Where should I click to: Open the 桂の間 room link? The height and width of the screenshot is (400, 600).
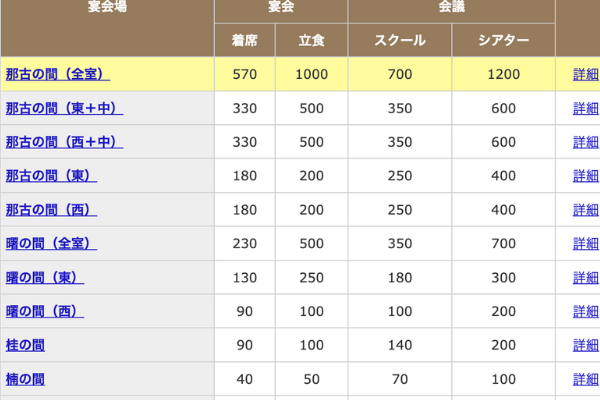click(x=25, y=345)
